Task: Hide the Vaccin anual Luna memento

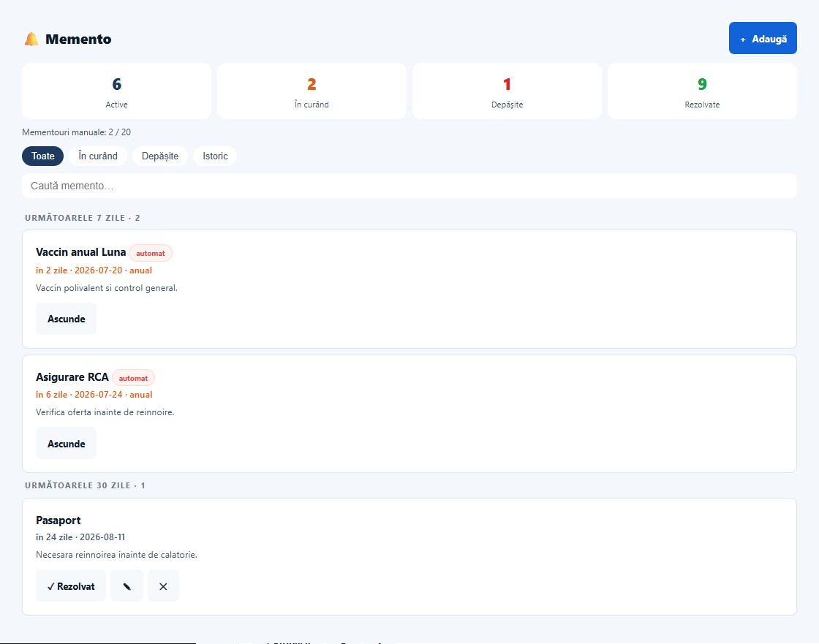Action: click(66, 319)
